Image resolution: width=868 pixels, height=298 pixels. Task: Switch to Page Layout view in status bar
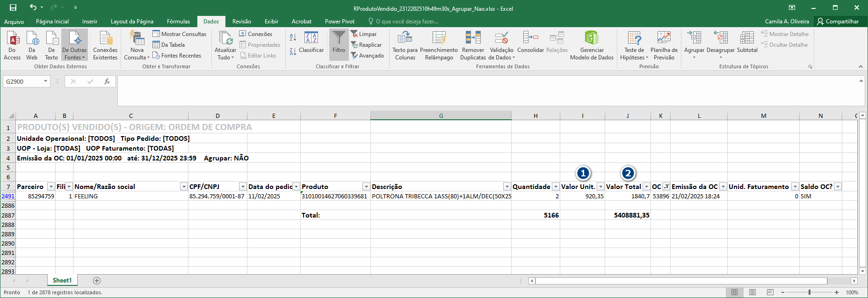tap(752, 292)
